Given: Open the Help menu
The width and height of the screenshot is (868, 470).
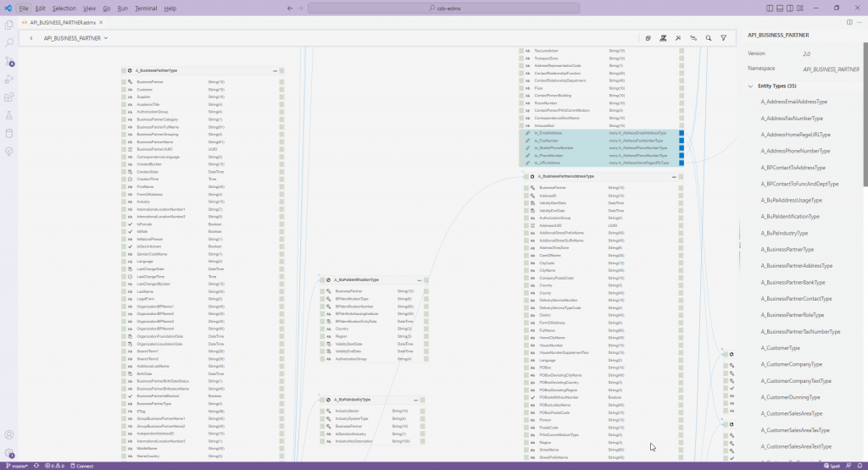Looking at the screenshot, I should pyautogui.click(x=170, y=8).
